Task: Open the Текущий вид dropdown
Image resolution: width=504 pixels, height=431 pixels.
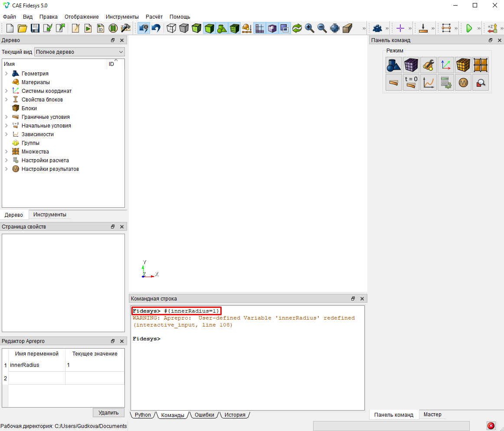Action: (x=79, y=52)
